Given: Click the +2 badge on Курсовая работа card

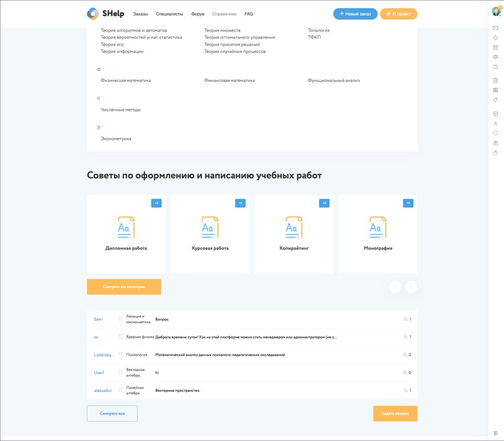Looking at the screenshot, I should tap(240, 203).
